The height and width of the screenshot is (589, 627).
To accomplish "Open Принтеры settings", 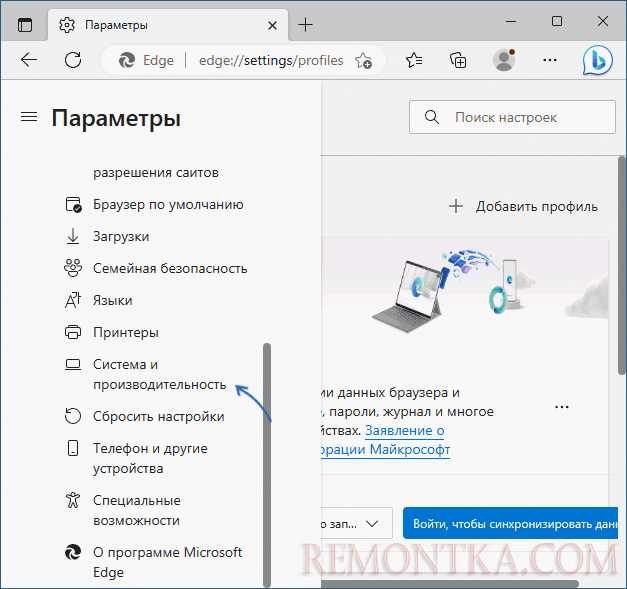I will coord(126,332).
